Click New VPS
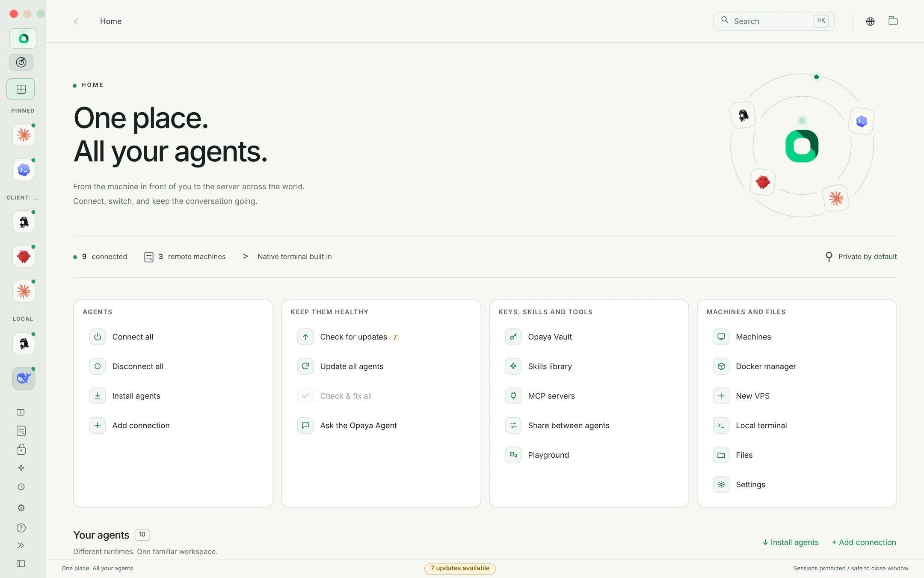 pos(797,396)
